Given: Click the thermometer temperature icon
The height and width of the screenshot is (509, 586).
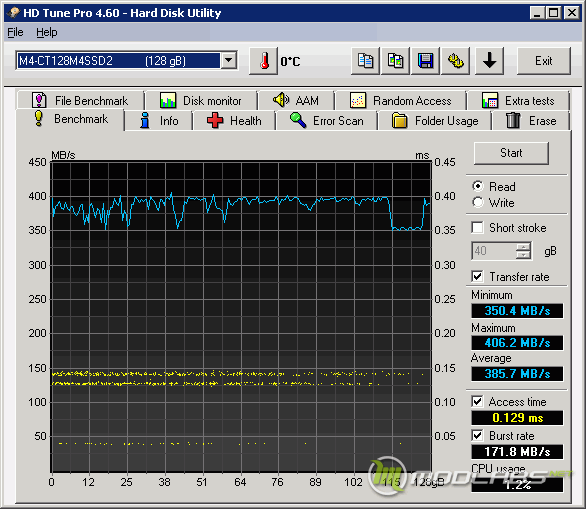Looking at the screenshot, I should (263, 61).
